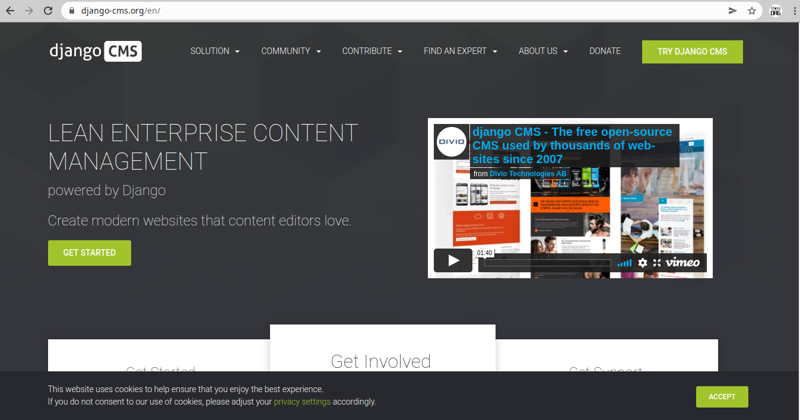The width and height of the screenshot is (800, 420).
Task: Click the Divio Technologies AB link
Action: (528, 174)
